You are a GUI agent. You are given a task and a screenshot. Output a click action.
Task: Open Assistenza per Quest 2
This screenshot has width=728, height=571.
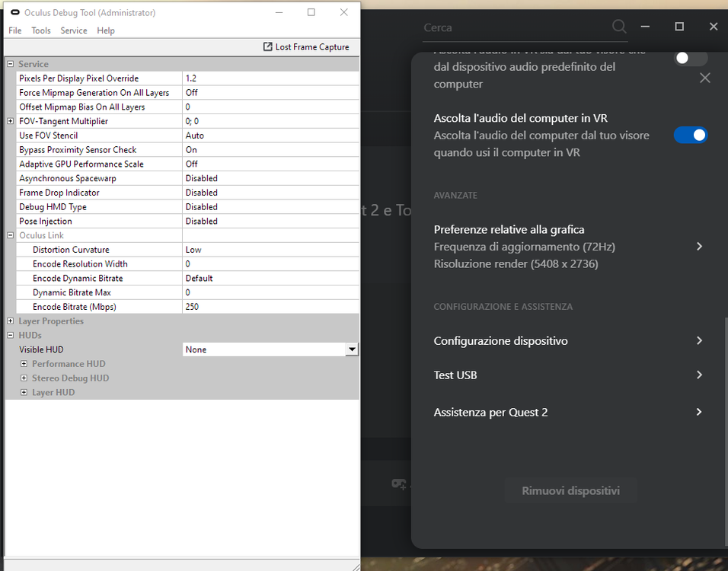569,412
